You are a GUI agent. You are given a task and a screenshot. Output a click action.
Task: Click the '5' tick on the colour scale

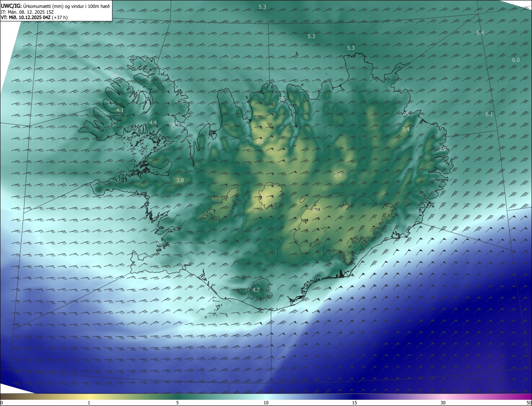point(177,403)
